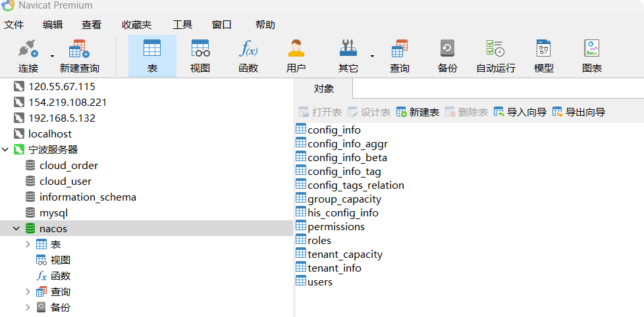Open the 查看 menu
The image size is (644, 317).
click(x=91, y=25)
